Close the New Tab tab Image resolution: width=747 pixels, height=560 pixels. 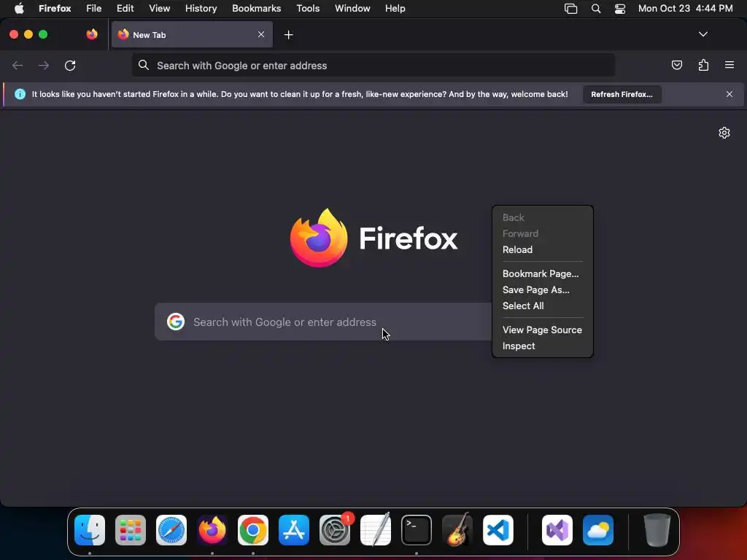point(261,34)
